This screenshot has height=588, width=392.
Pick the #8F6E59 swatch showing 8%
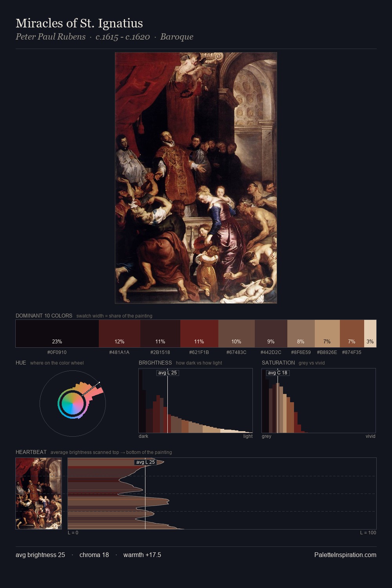301,334
